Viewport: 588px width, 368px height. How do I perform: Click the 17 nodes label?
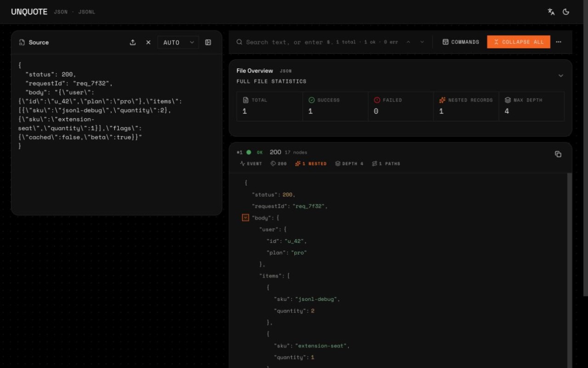296,152
